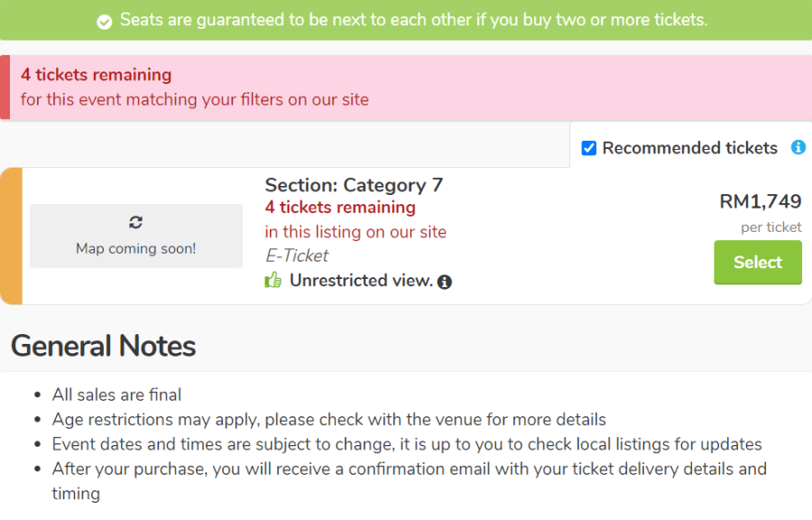Open the info icon after Unrestricted view
Viewport: 812px width, 520px height.
click(x=444, y=282)
